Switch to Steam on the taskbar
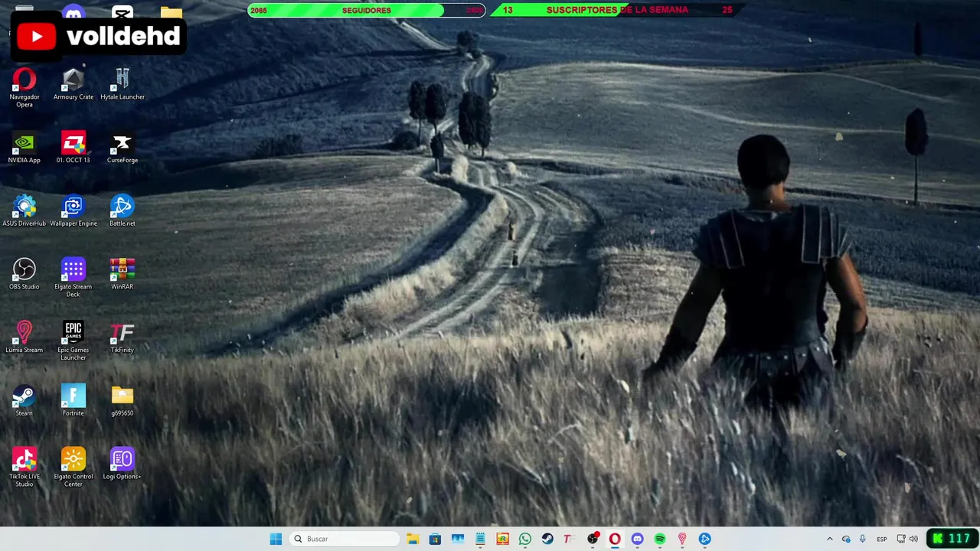 point(547,539)
